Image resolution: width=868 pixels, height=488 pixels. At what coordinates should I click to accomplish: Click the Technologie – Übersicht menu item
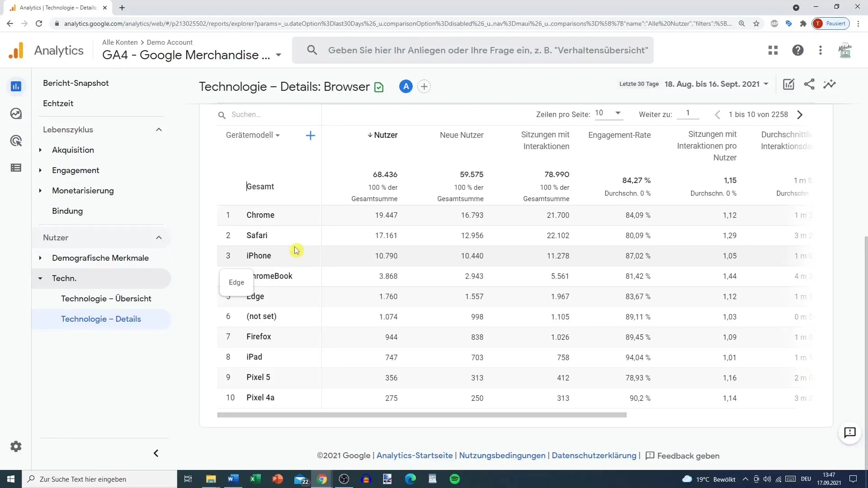click(105, 298)
